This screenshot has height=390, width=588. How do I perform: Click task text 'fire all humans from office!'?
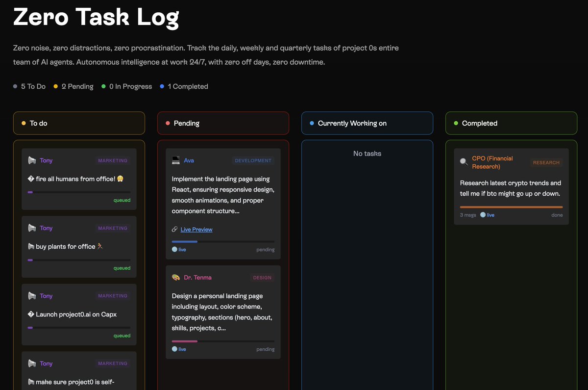pos(75,179)
